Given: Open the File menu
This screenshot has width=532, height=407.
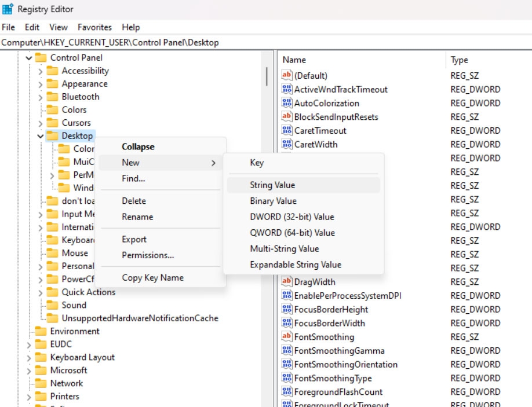Looking at the screenshot, I should [9, 27].
